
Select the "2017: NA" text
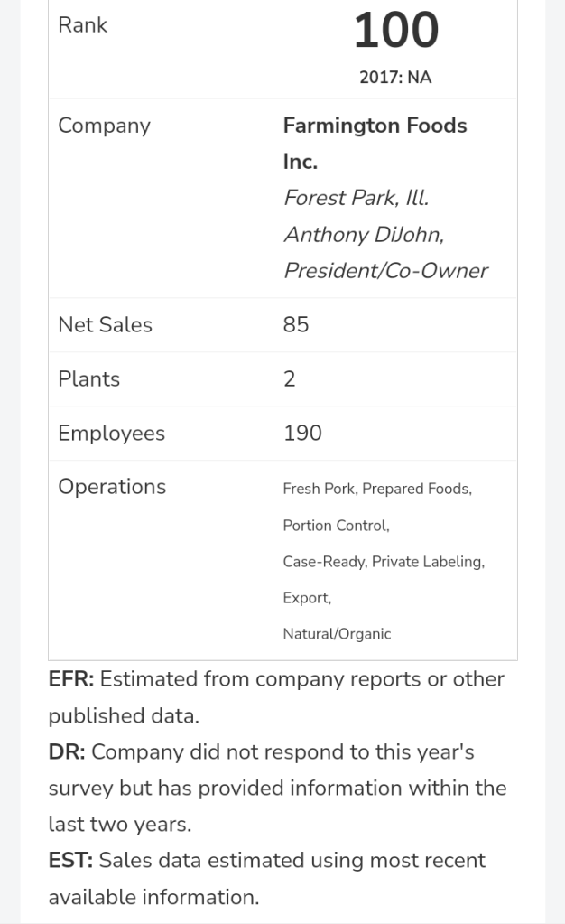(x=395, y=78)
